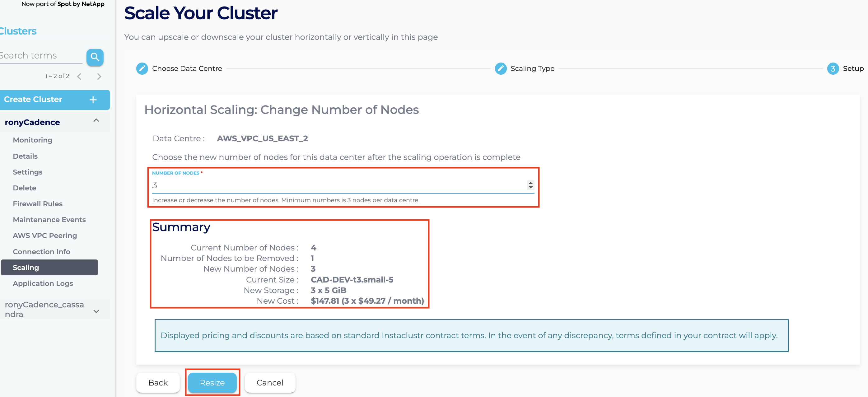Go to next clusters page arrow
Viewport: 868px width, 397px height.
(99, 77)
